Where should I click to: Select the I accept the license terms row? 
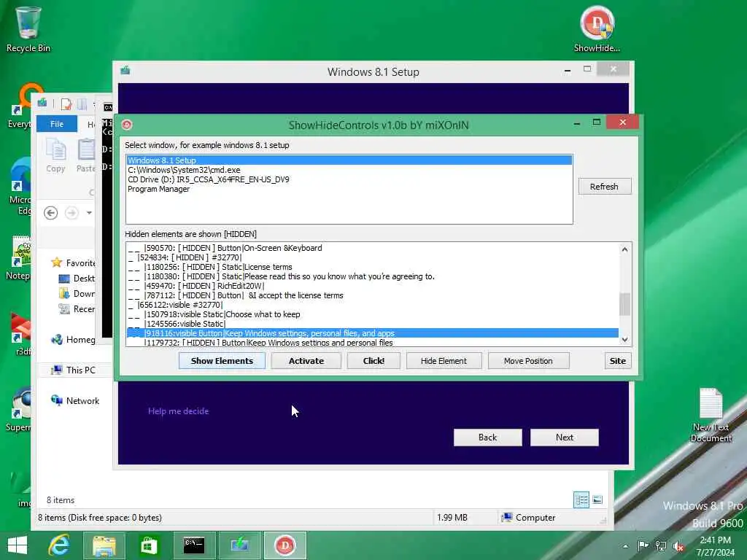[x=373, y=295]
